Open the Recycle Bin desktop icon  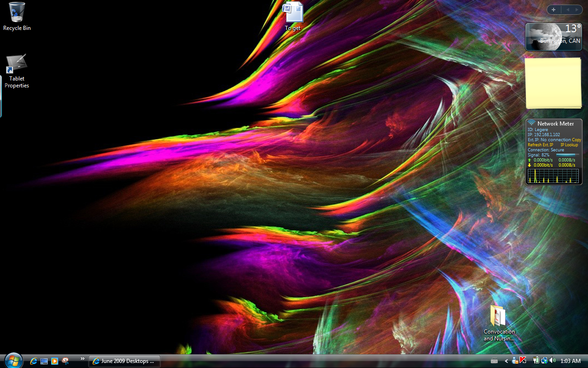pyautogui.click(x=17, y=12)
